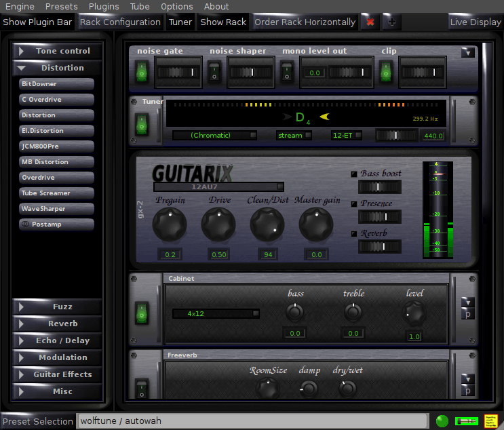Click the 'p' preset icon on Freeverb
Screen dimensions: 504x430
pyautogui.click(x=467, y=390)
